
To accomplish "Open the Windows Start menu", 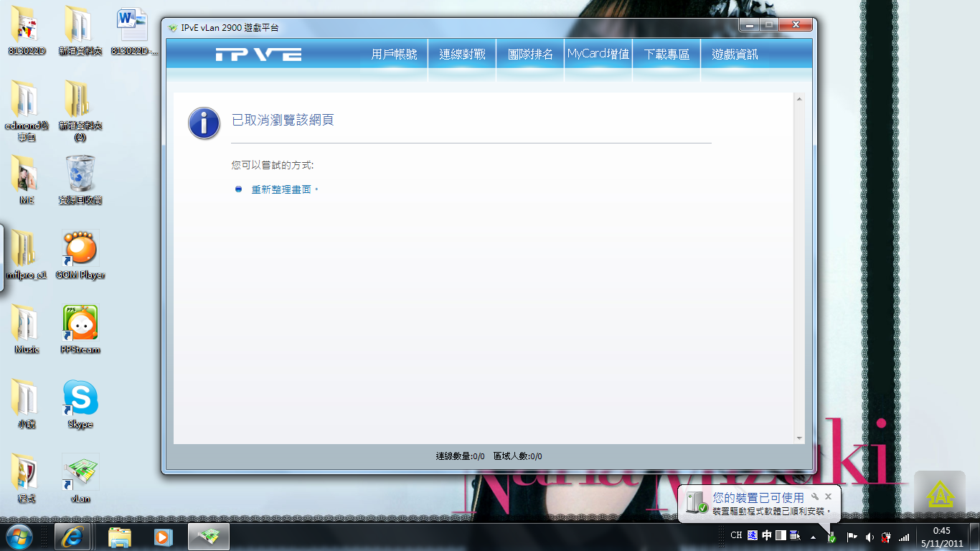I will pos(21,537).
